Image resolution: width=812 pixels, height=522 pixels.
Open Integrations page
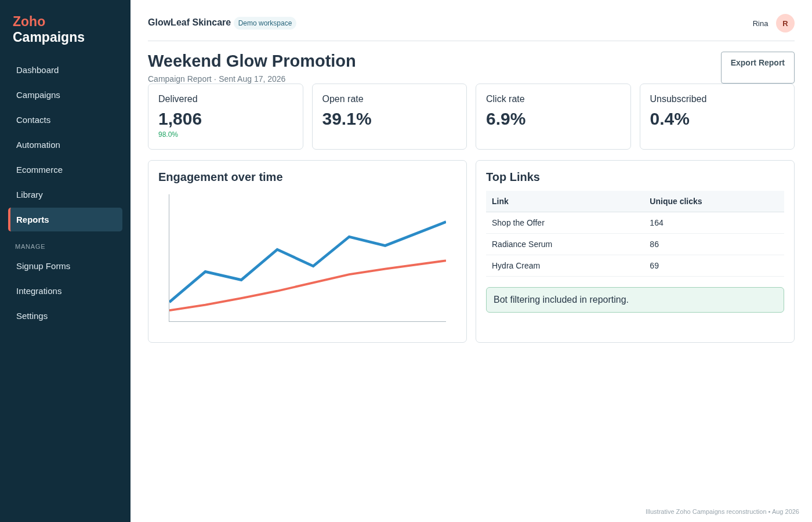pos(65,291)
